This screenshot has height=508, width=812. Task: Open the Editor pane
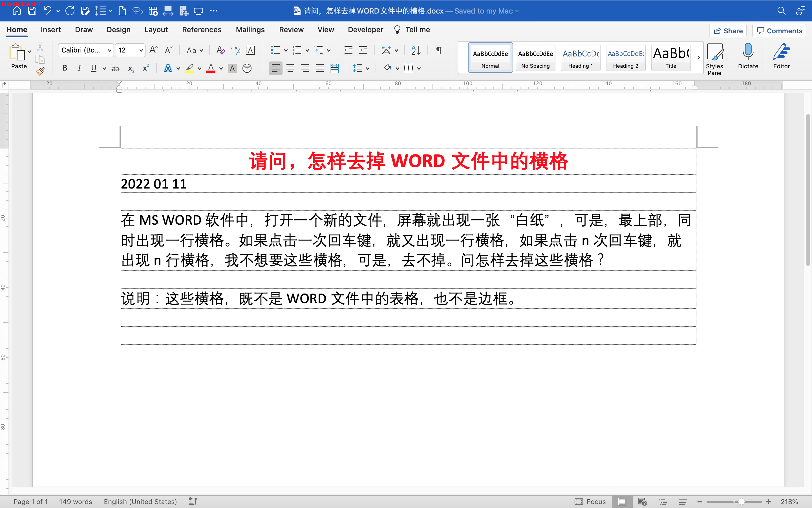click(782, 56)
